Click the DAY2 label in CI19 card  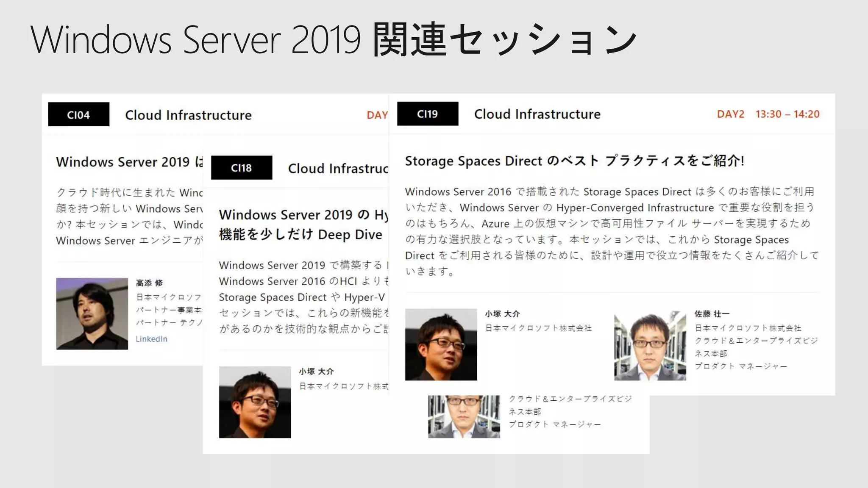[731, 114]
